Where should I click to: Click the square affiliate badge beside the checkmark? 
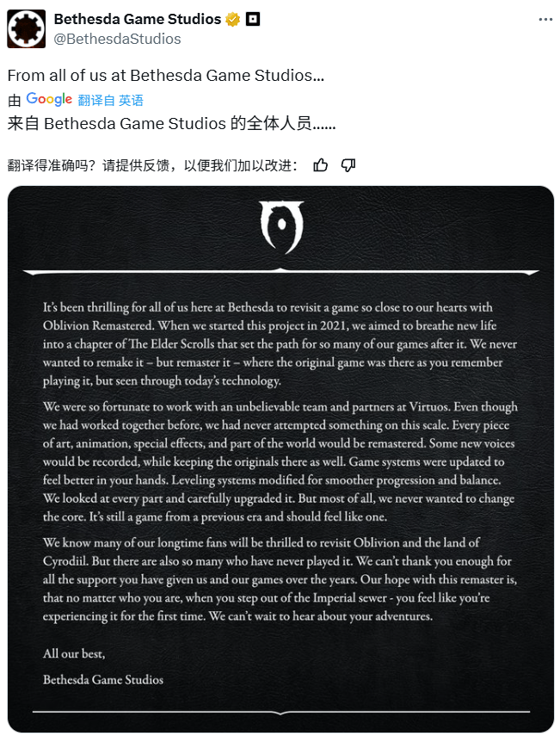coord(253,19)
